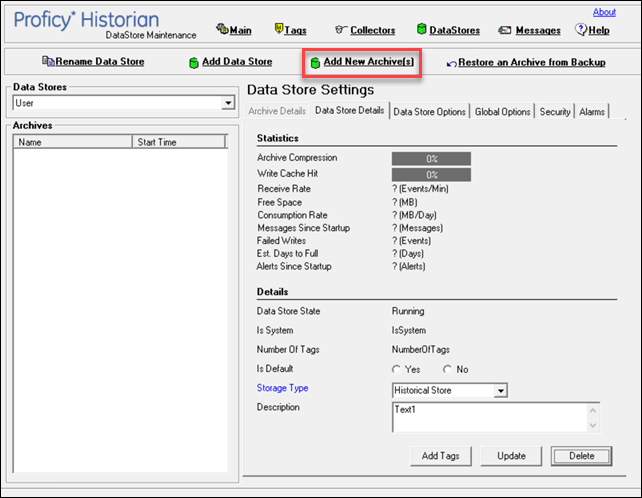Image resolution: width=642 pixels, height=498 pixels.
Task: Switch to the Alarms tab
Action: pyautogui.click(x=592, y=112)
